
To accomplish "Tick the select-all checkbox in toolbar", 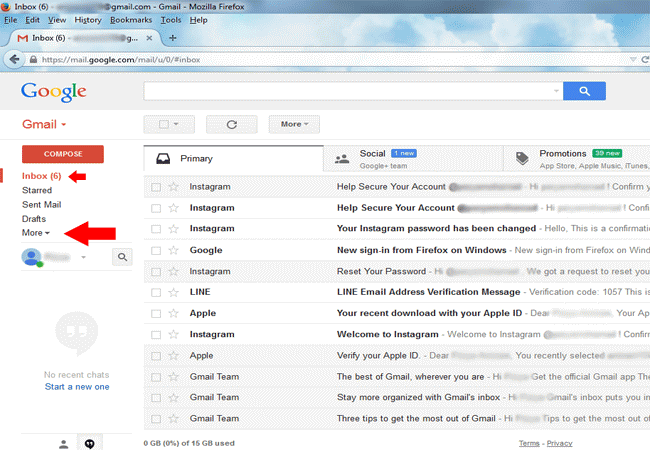I will pos(164,124).
